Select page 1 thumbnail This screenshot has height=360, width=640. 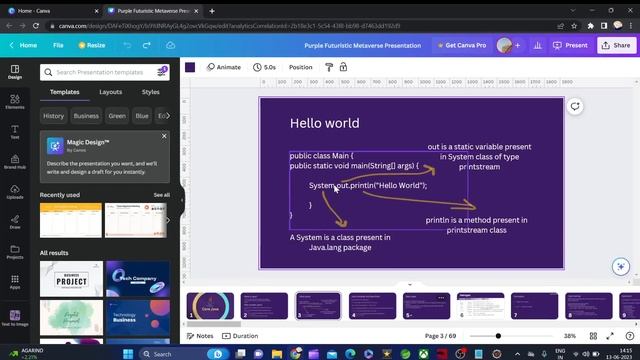(210, 306)
